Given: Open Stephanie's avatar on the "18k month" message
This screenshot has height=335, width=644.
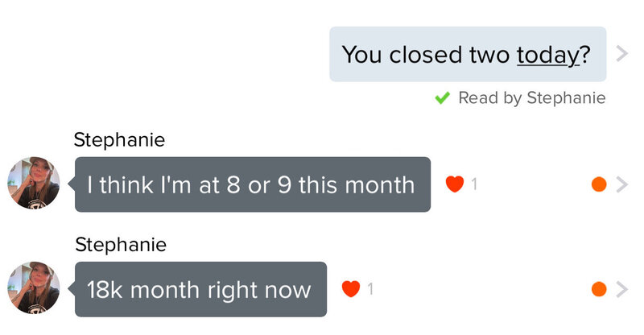Looking at the screenshot, I should 34,287.
